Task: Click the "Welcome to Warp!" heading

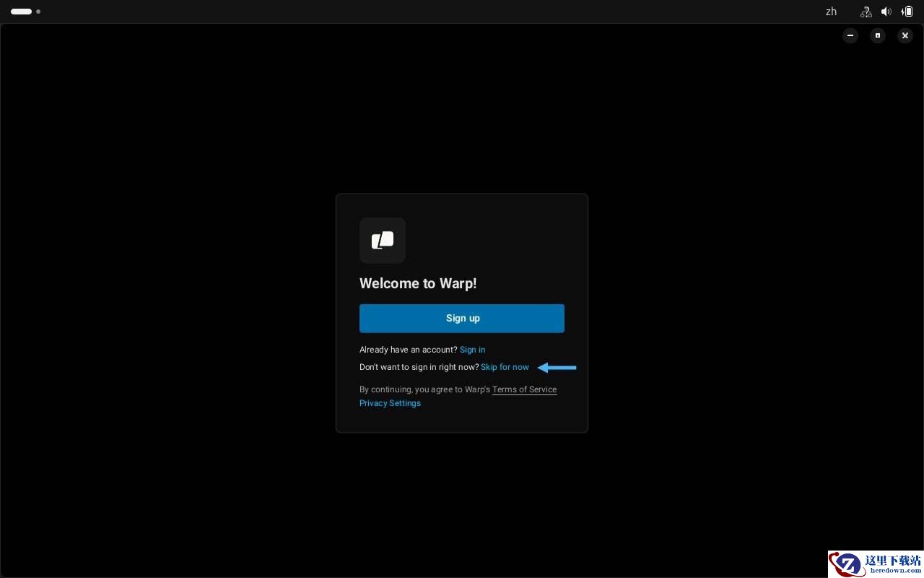Action: click(x=418, y=283)
